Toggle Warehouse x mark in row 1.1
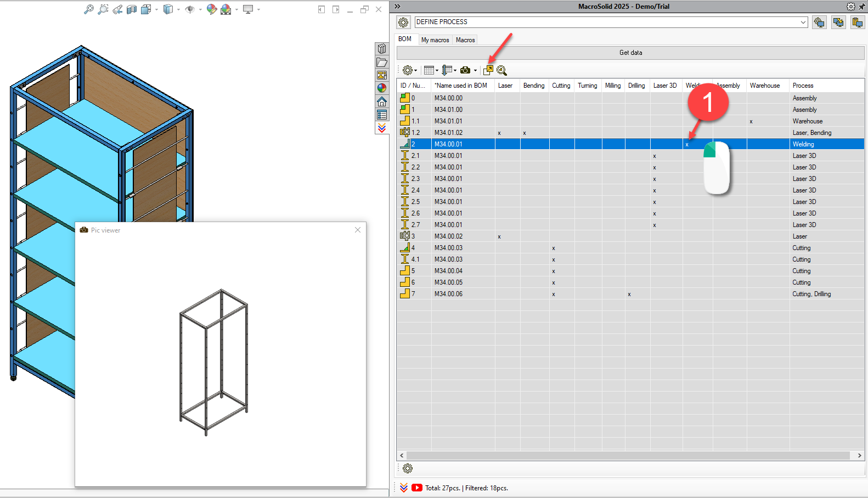Viewport: 868px width, 498px height. [x=751, y=122]
